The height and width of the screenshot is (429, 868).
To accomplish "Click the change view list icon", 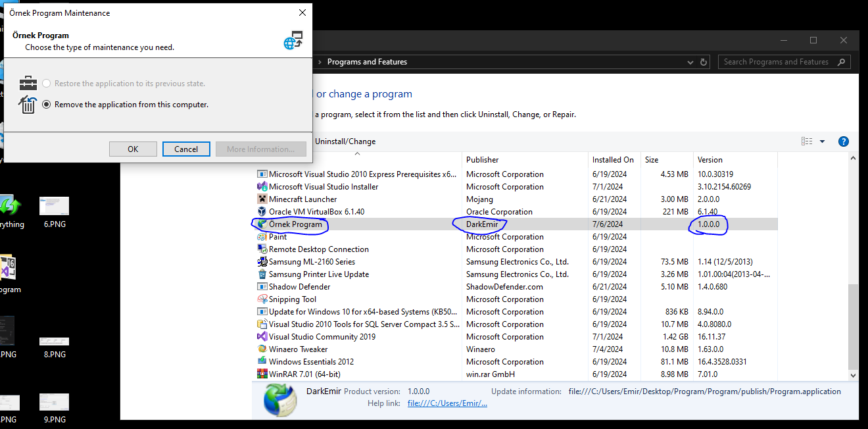I will (x=807, y=141).
